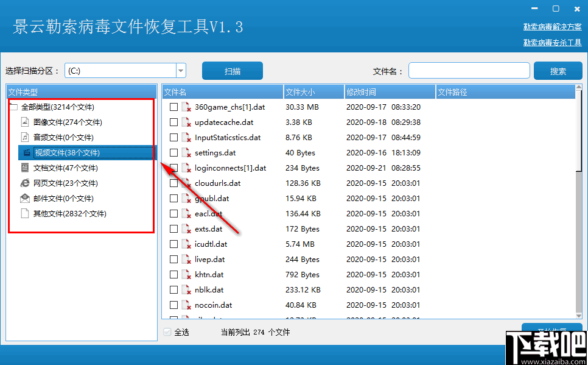The image size is (588, 365).
Task: Click the eacl.dat file name
Action: [x=209, y=214]
